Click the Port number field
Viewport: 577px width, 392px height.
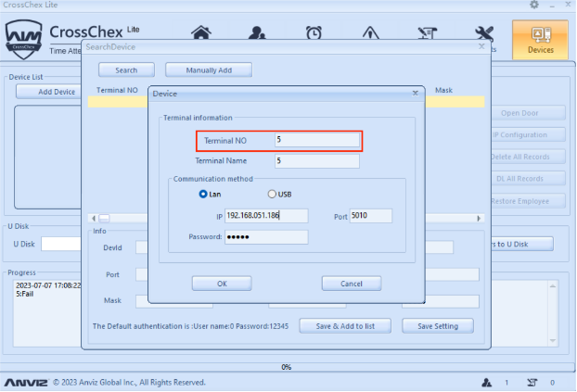click(371, 215)
